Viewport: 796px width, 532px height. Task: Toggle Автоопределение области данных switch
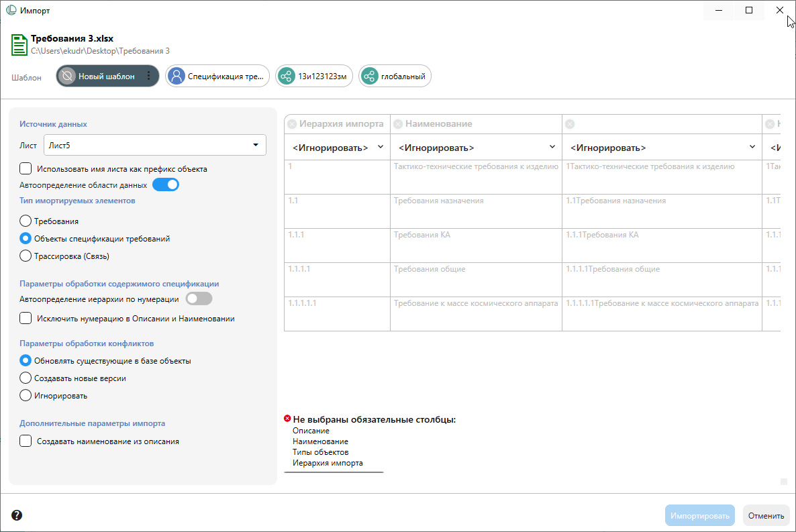click(166, 184)
